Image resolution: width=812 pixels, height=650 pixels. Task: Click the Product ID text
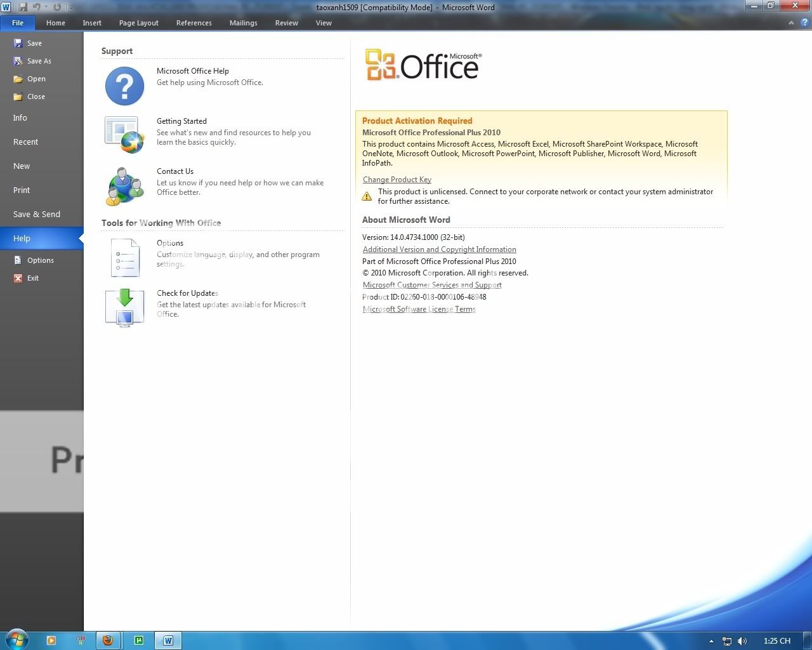pyautogui.click(x=424, y=297)
